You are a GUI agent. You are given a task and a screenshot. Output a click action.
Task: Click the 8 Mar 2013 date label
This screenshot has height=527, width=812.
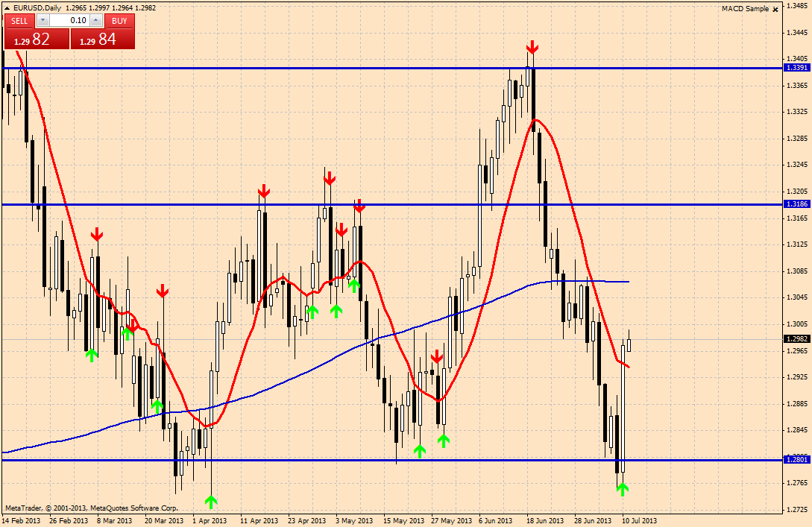[x=115, y=521]
